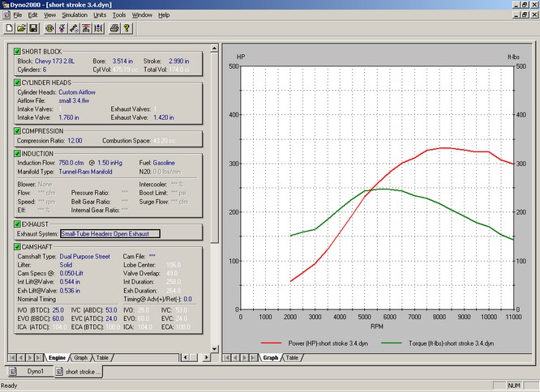Viewport: 540px width, 392px height.
Task: Uncheck the INDUCTION section checkbox
Action: pyautogui.click(x=17, y=154)
